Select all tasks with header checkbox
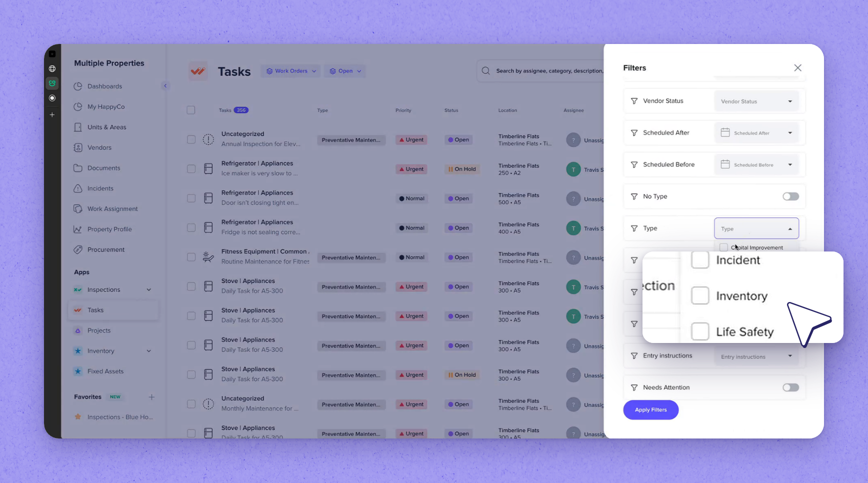868x483 pixels. [191, 110]
